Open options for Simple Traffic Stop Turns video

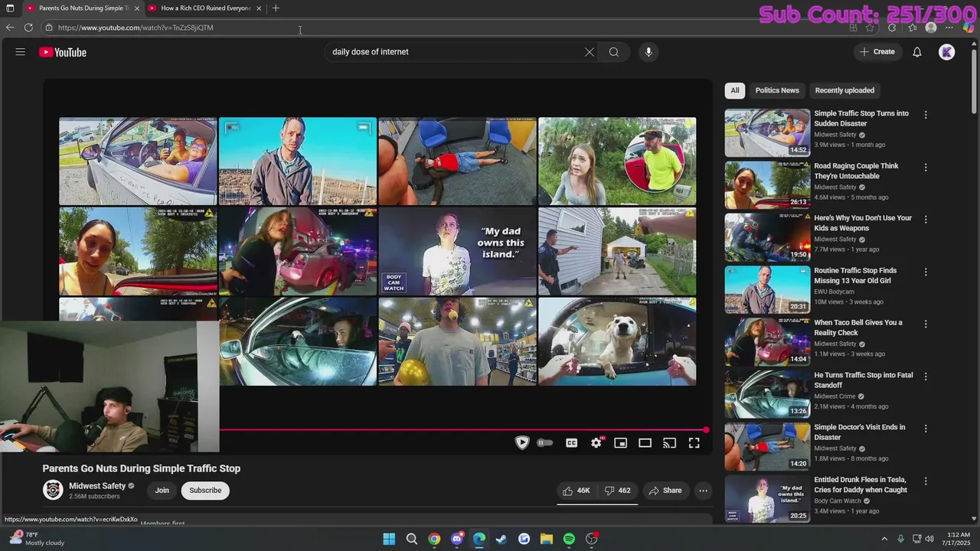(x=926, y=115)
